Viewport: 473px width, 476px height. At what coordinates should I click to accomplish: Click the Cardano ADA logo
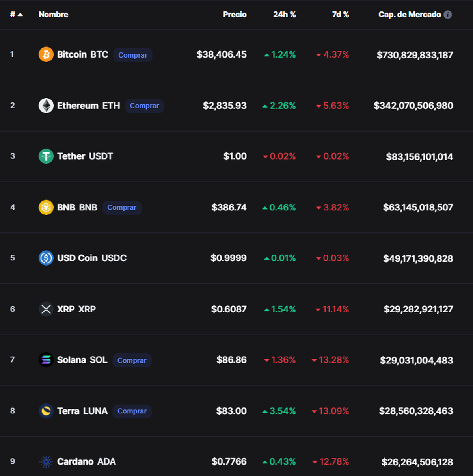[x=46, y=461]
